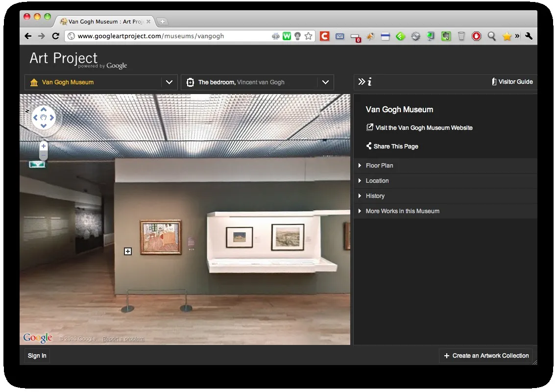Screen dimensions: 557x392
Task: Click the green W extension icon
Action: [x=287, y=36]
